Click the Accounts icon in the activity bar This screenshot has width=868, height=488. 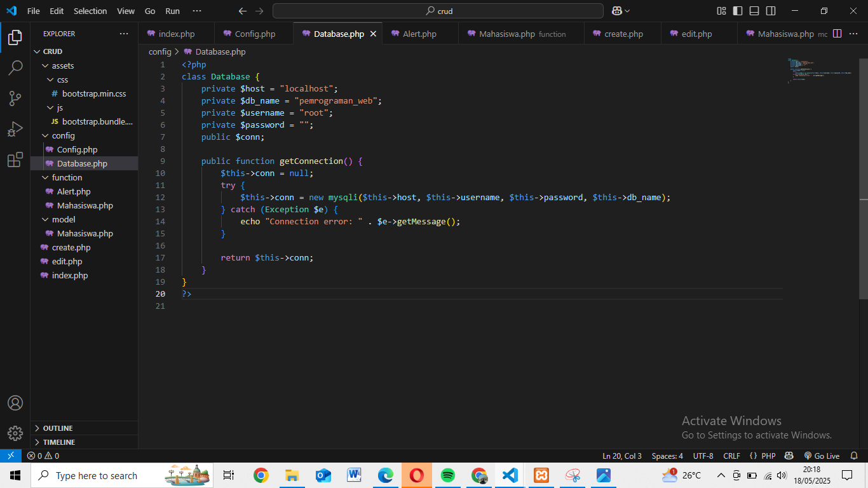(15, 402)
